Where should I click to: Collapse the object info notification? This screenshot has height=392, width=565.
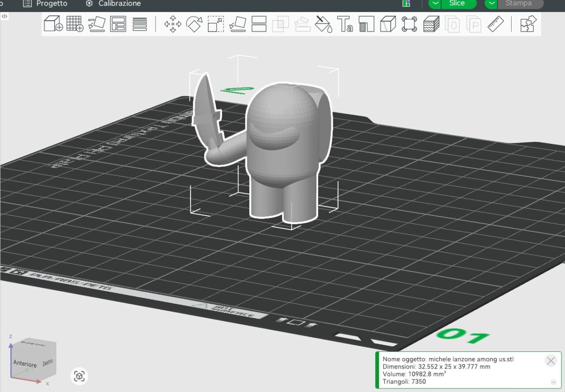[553, 382]
